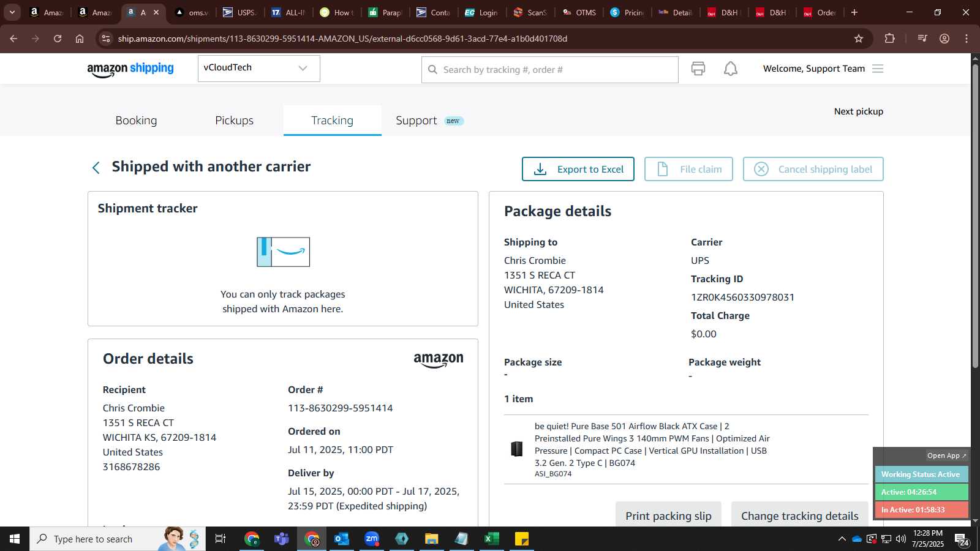Viewport: 980px width, 551px height.
Task: Open Task View on taskbar
Action: pyautogui.click(x=221, y=539)
